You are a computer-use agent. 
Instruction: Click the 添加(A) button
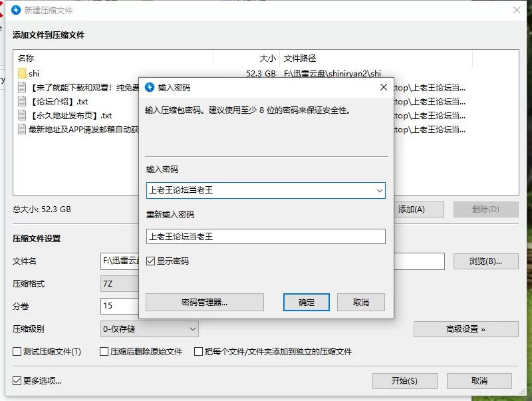pyautogui.click(x=418, y=209)
